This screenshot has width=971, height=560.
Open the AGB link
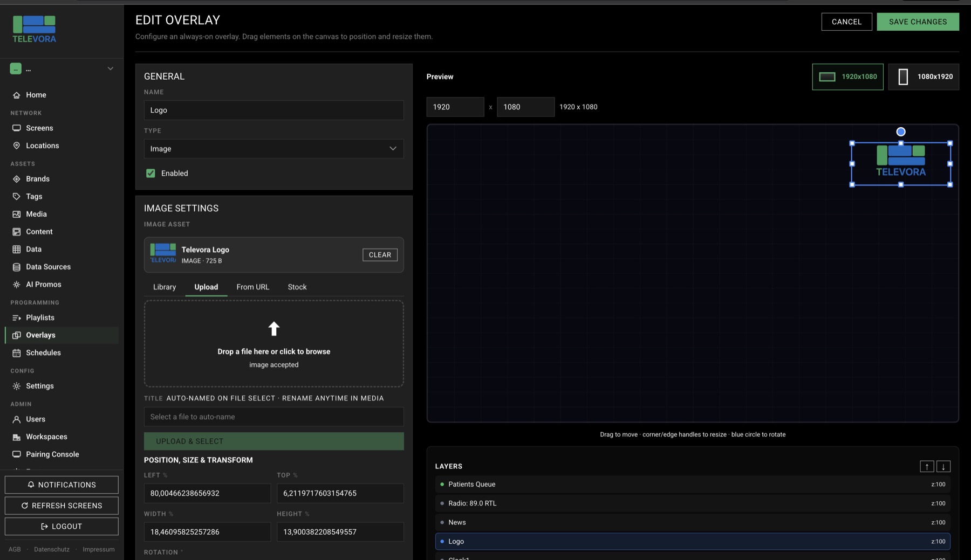click(15, 550)
